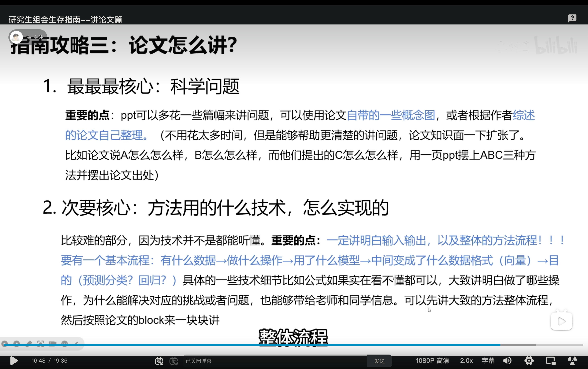588x369 pixels.
Task: Open the 1080P 高清 quality menu
Action: 432,360
